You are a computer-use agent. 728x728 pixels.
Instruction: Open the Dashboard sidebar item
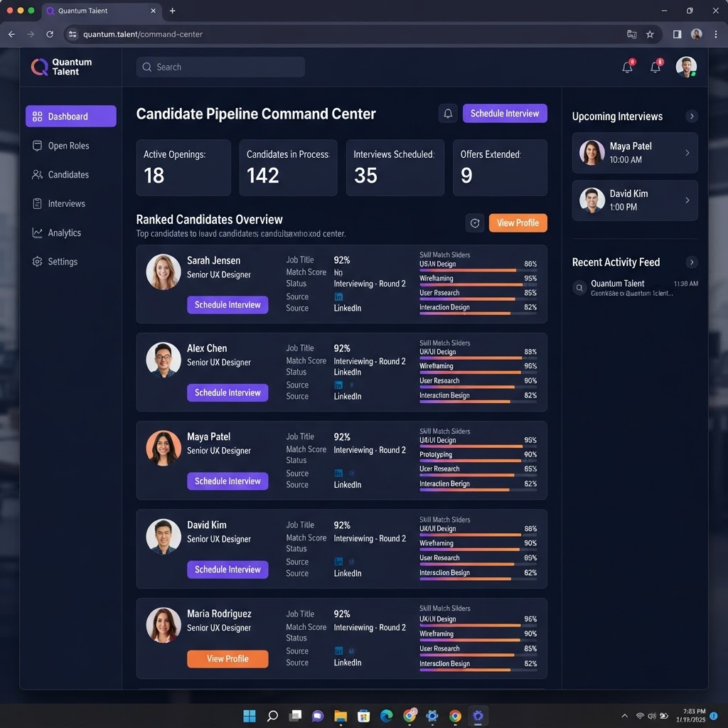tap(70, 116)
